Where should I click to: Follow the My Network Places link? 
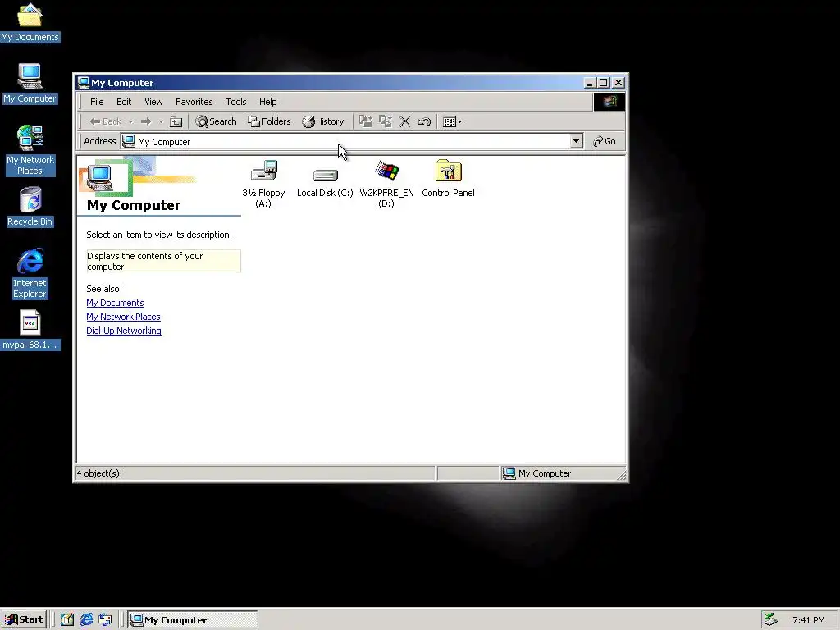[x=123, y=317]
